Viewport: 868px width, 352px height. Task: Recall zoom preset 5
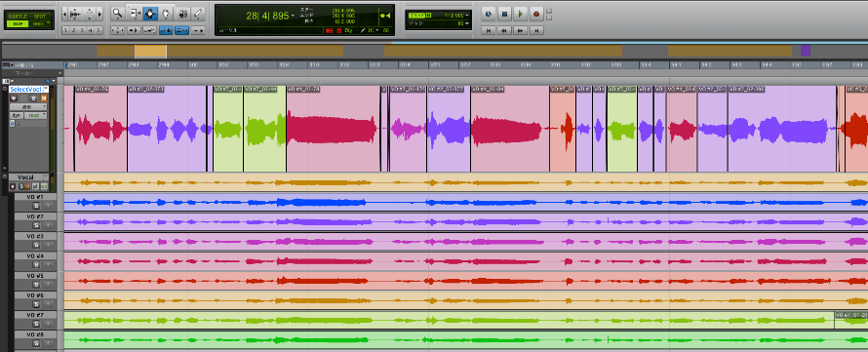(99, 30)
